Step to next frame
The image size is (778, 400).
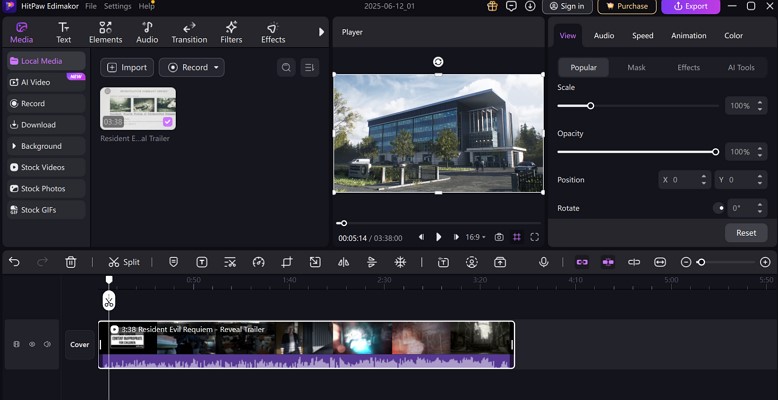[x=455, y=237]
